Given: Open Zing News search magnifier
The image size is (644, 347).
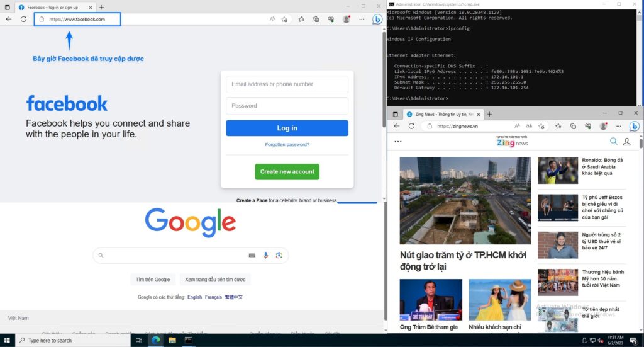Looking at the screenshot, I should pyautogui.click(x=614, y=142).
